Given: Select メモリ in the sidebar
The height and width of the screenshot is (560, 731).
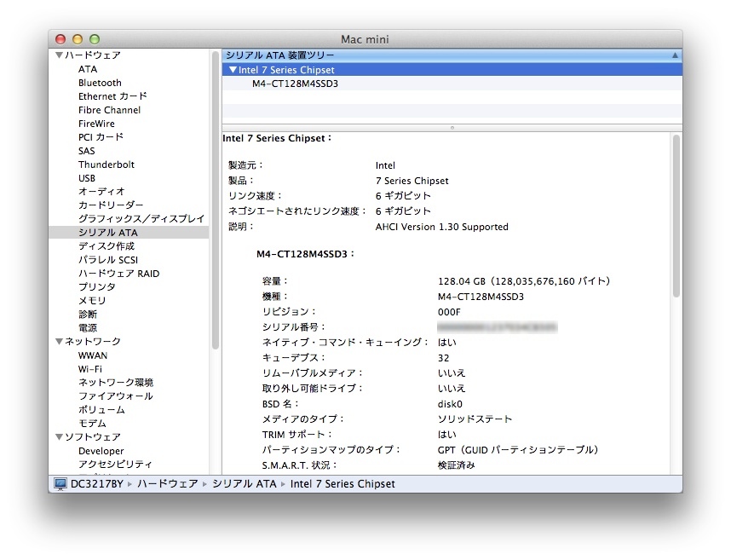Looking at the screenshot, I should point(92,300).
